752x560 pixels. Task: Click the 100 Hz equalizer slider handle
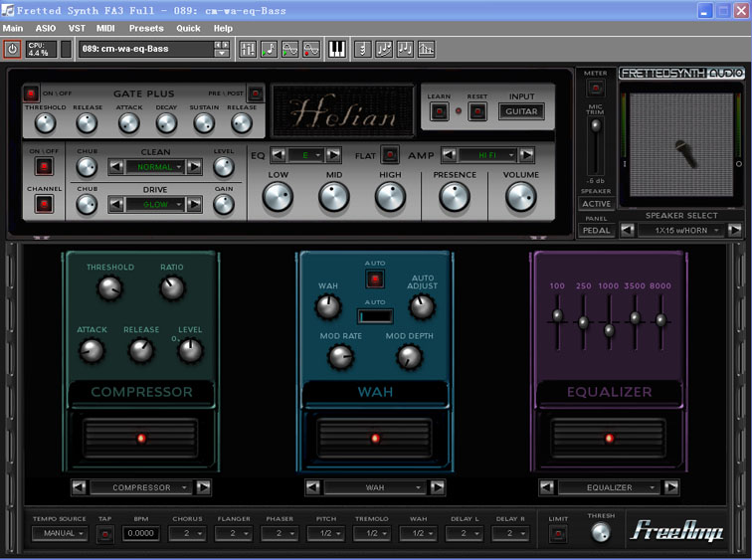click(557, 315)
